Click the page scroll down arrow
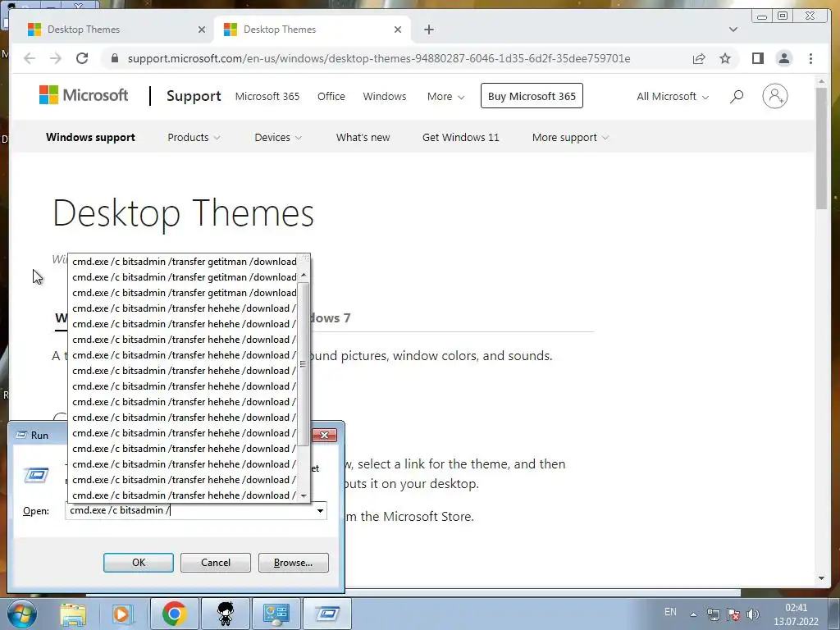The width and height of the screenshot is (840, 630). coord(822,578)
